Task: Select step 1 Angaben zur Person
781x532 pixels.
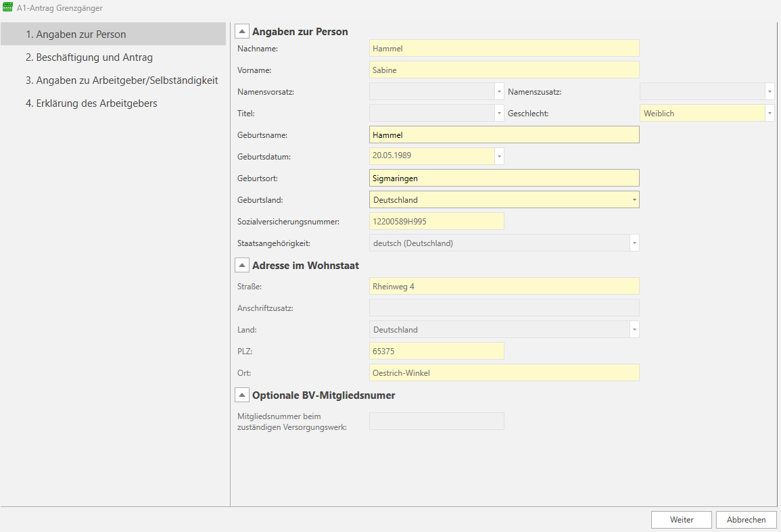Action: click(x=76, y=34)
